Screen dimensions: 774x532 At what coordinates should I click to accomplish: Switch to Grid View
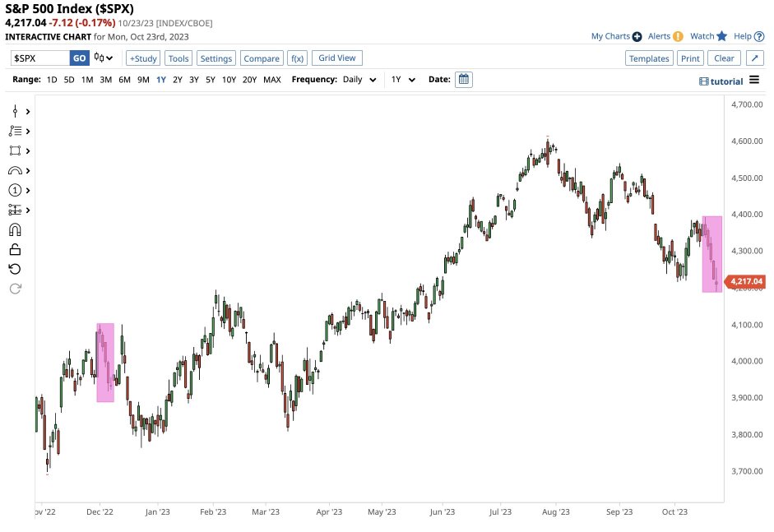point(337,58)
